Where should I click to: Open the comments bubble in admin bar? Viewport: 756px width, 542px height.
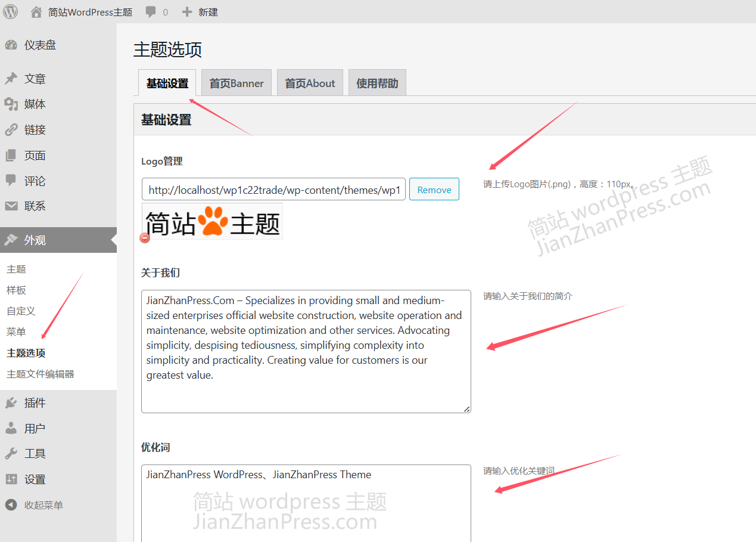[151, 12]
